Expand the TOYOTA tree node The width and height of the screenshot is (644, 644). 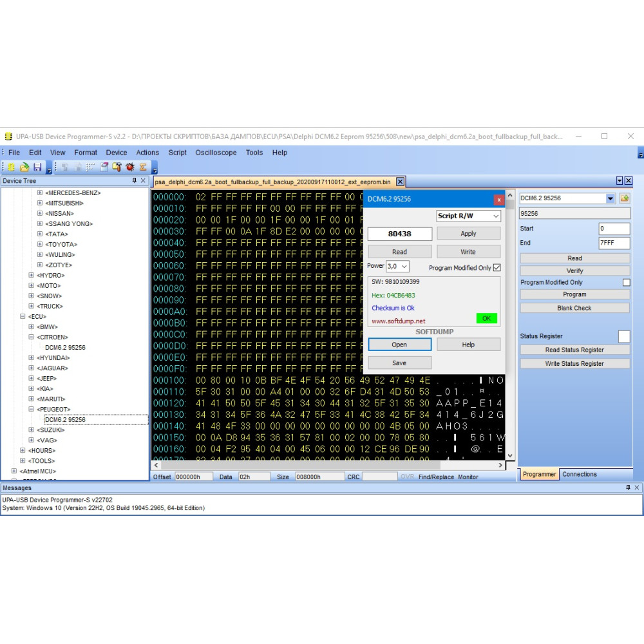(40, 244)
